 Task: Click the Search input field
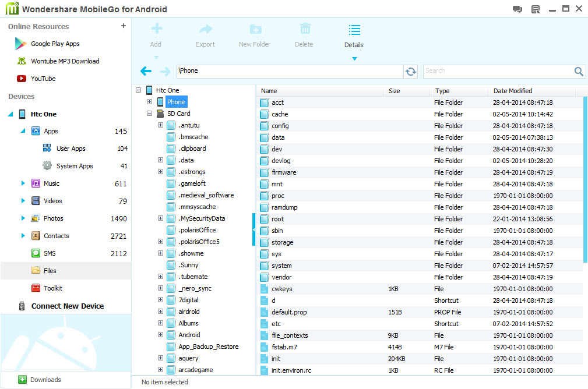pos(498,71)
